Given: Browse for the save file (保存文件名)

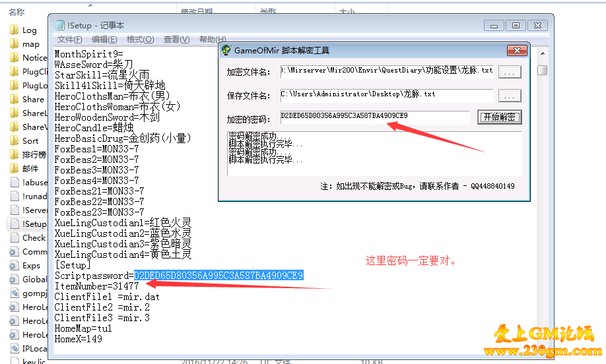Looking at the screenshot, I should [x=510, y=96].
